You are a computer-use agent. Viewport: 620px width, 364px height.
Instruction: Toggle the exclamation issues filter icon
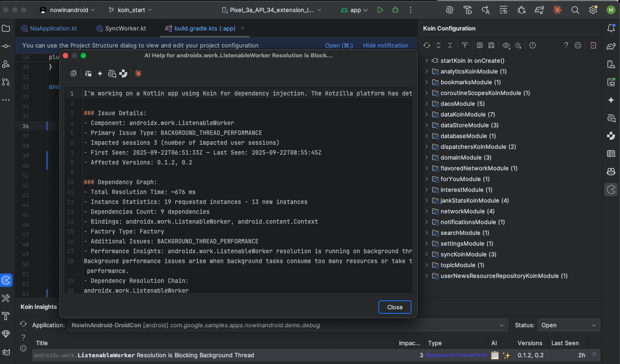tap(532, 45)
